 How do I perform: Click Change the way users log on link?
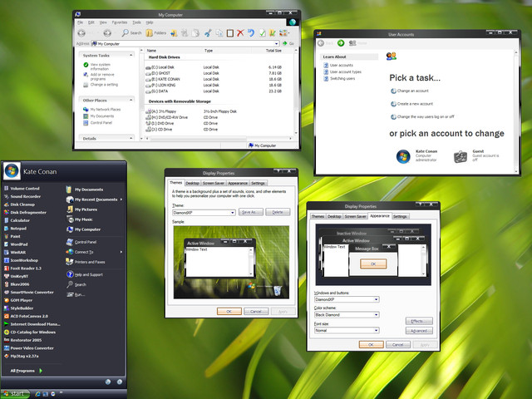422,116
